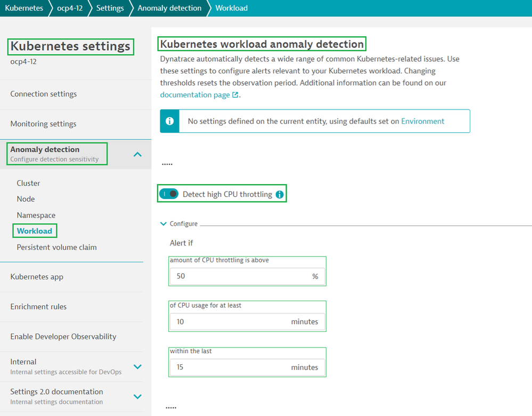532x416 pixels.
Task: Collapse the Configure section
Action: click(x=163, y=224)
